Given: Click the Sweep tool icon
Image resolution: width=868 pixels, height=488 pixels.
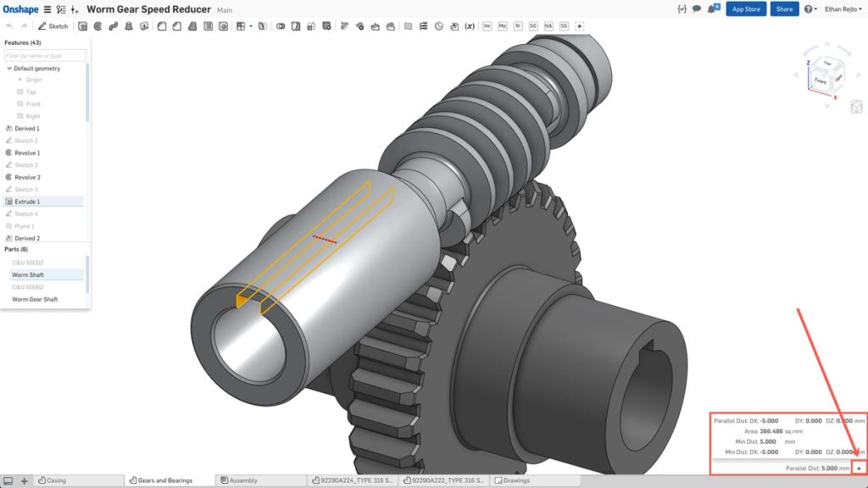Looking at the screenshot, I should (x=113, y=26).
